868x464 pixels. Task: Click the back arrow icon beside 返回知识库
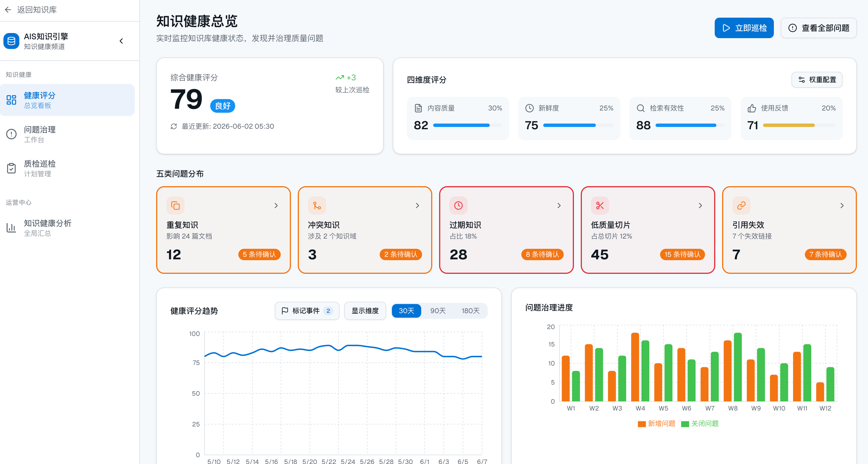(x=8, y=10)
